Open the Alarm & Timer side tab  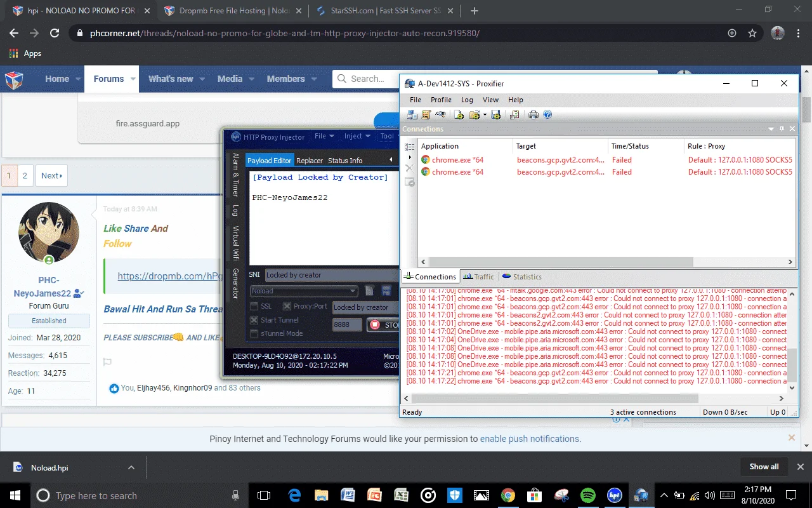pos(235,175)
